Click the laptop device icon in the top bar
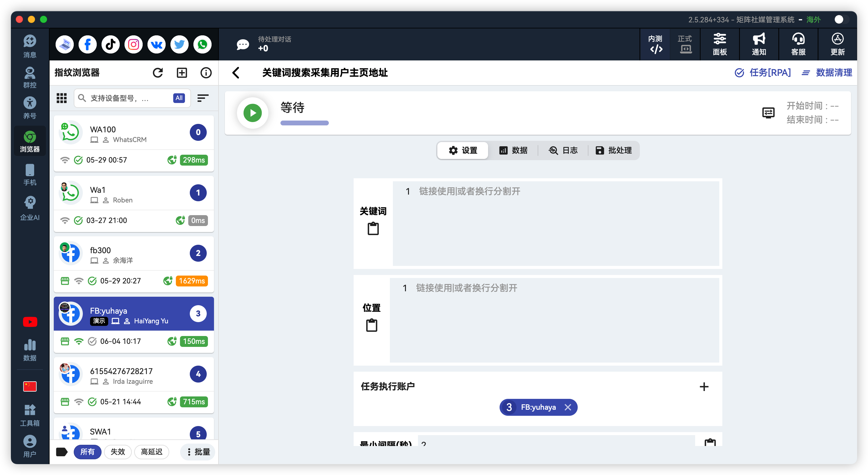 (x=65, y=44)
